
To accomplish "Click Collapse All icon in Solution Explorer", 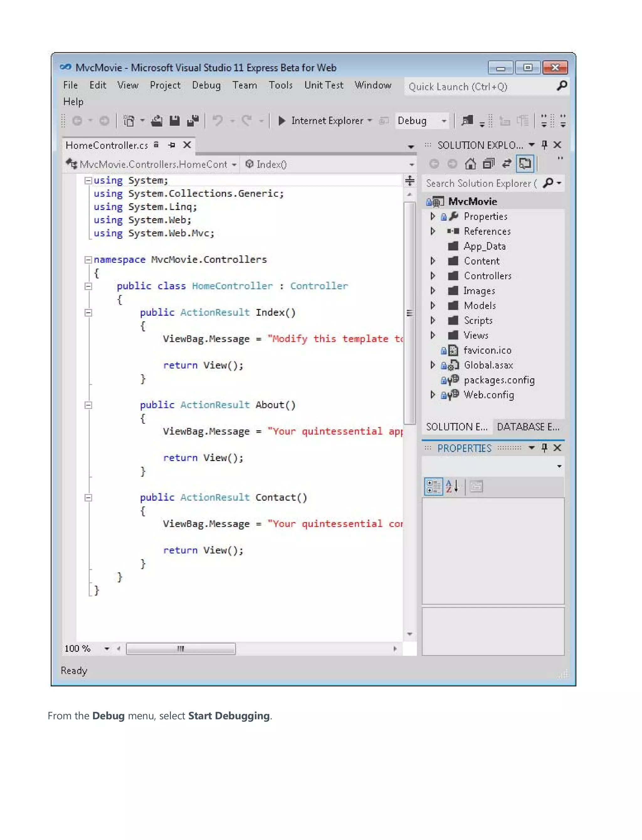I will point(488,164).
